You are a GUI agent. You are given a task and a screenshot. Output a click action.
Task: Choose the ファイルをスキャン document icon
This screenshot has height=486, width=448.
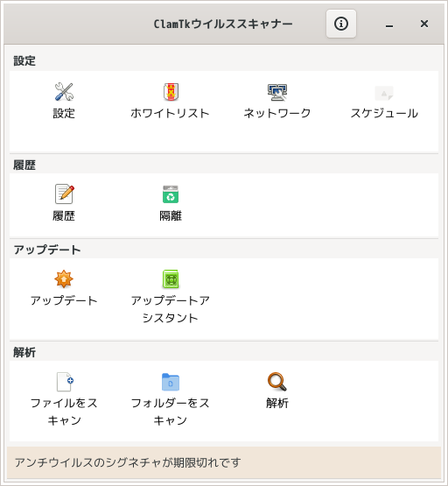click(65, 382)
